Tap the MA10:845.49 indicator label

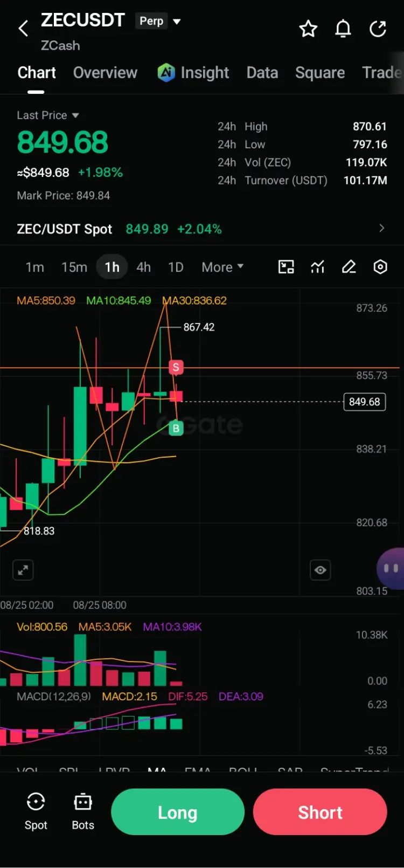(119, 300)
